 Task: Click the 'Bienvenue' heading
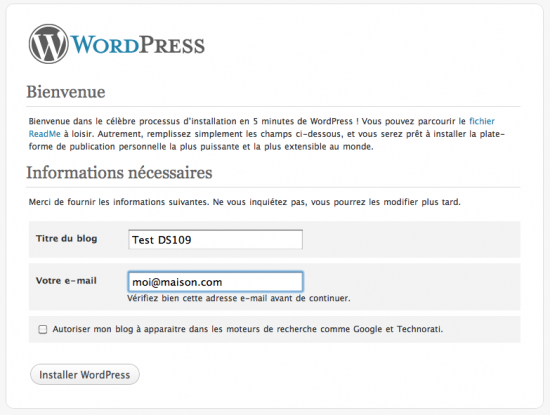tap(66, 92)
